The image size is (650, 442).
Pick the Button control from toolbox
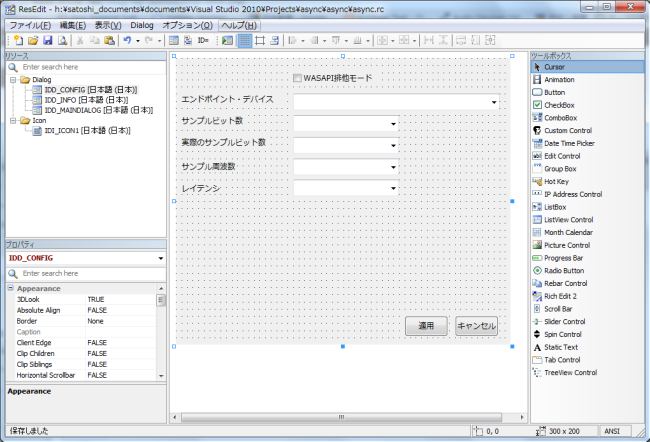coord(554,92)
